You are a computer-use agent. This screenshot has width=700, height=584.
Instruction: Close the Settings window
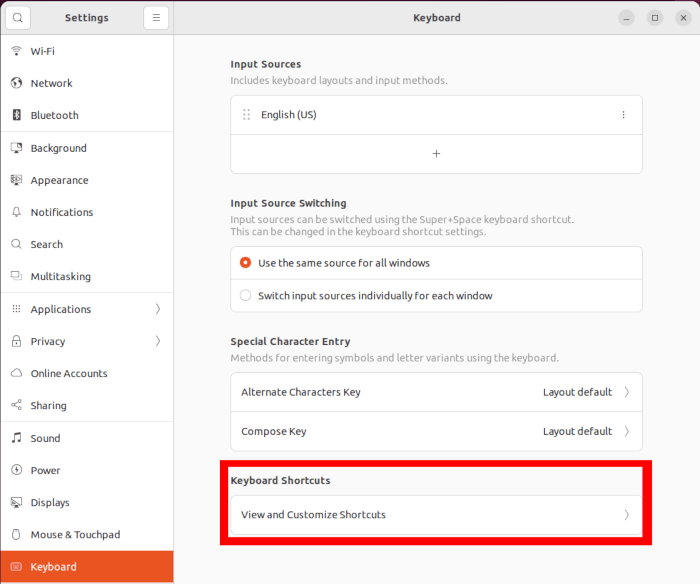click(683, 18)
